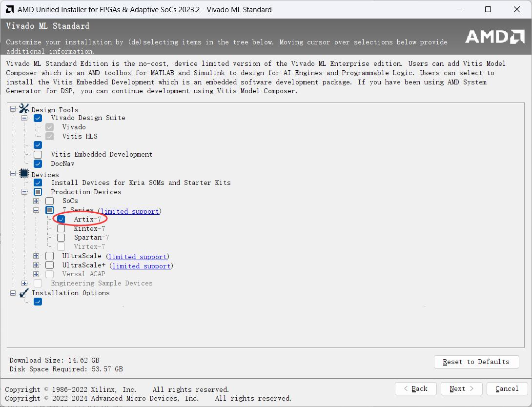Click the Design Tools wrench icon

pyautogui.click(x=24, y=109)
